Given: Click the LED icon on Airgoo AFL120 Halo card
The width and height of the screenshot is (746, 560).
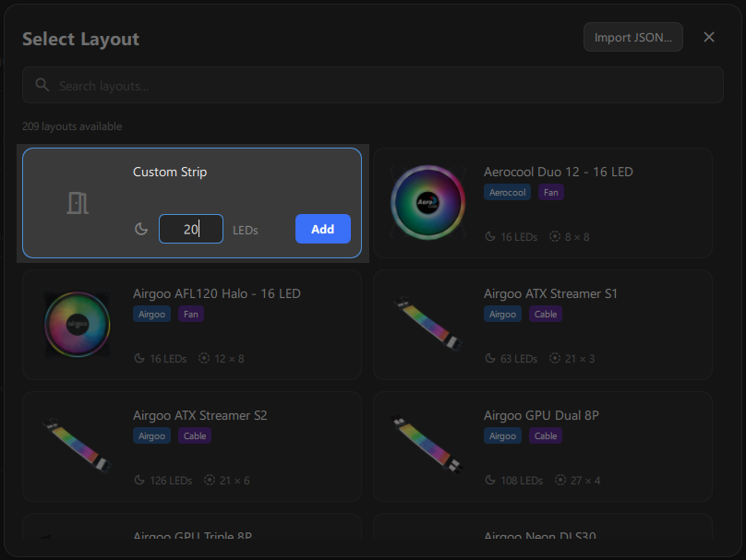Looking at the screenshot, I should click(x=139, y=358).
